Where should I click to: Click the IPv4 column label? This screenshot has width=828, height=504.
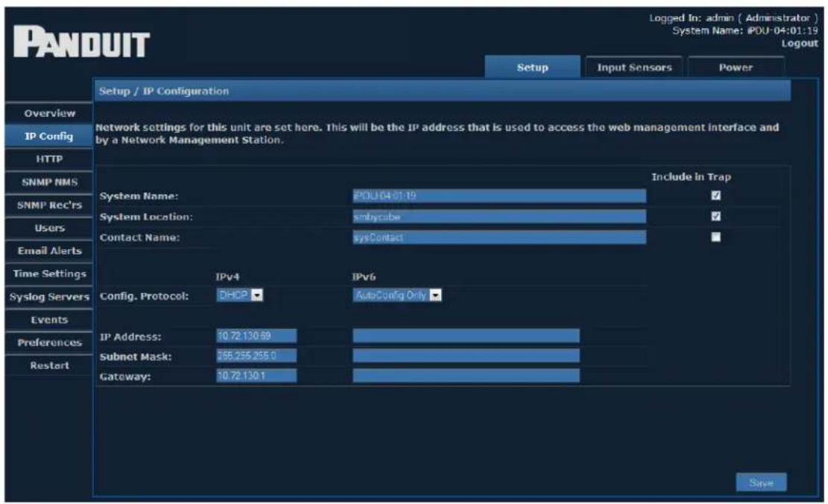228,277
